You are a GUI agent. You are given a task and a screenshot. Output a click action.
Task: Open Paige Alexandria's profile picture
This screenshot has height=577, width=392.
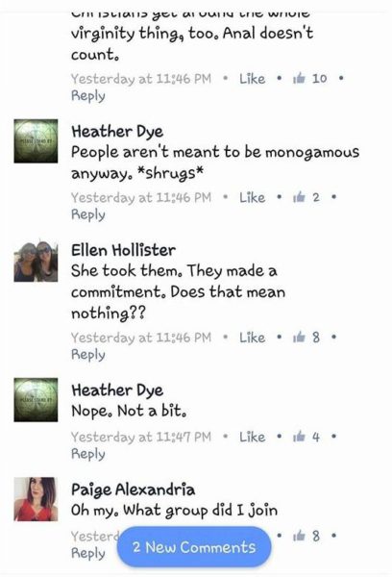point(36,499)
